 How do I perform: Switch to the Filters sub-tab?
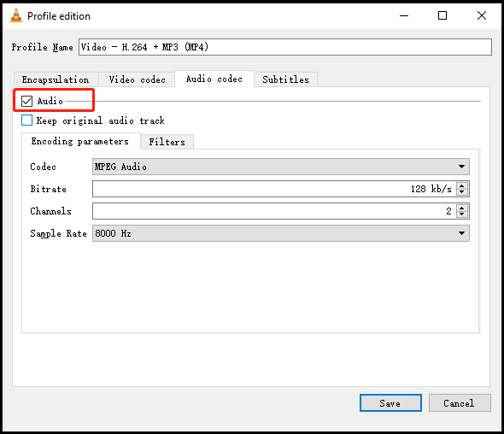pos(167,142)
